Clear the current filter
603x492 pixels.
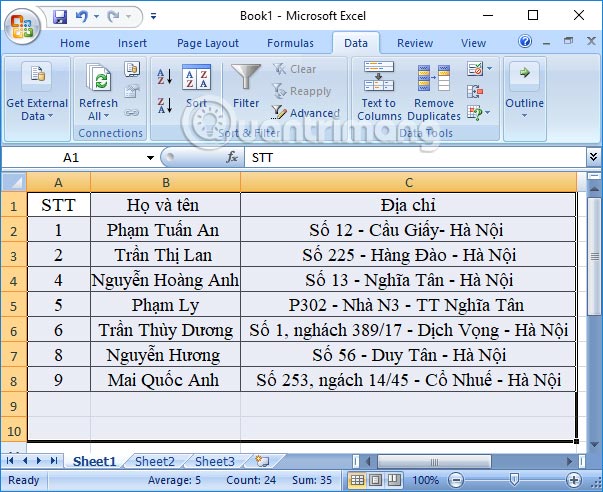[295, 69]
